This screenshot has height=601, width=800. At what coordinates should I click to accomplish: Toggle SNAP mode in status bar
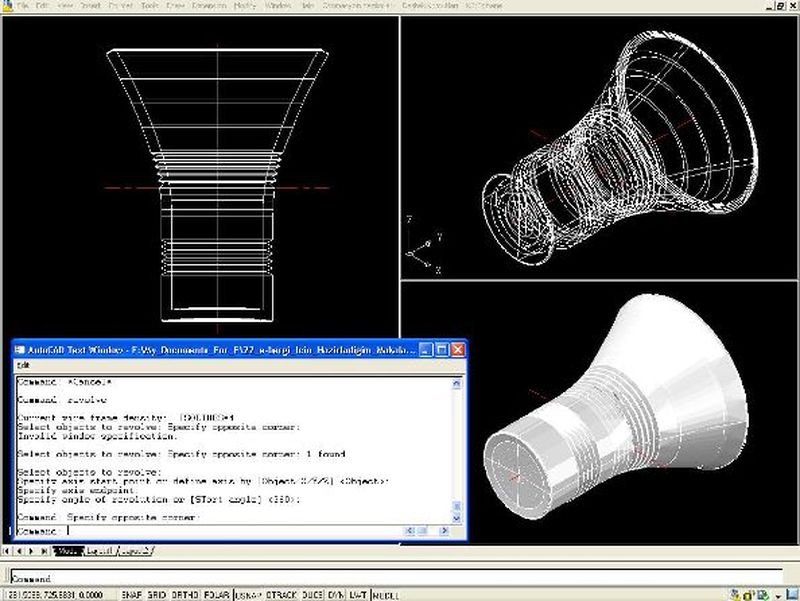point(132,595)
